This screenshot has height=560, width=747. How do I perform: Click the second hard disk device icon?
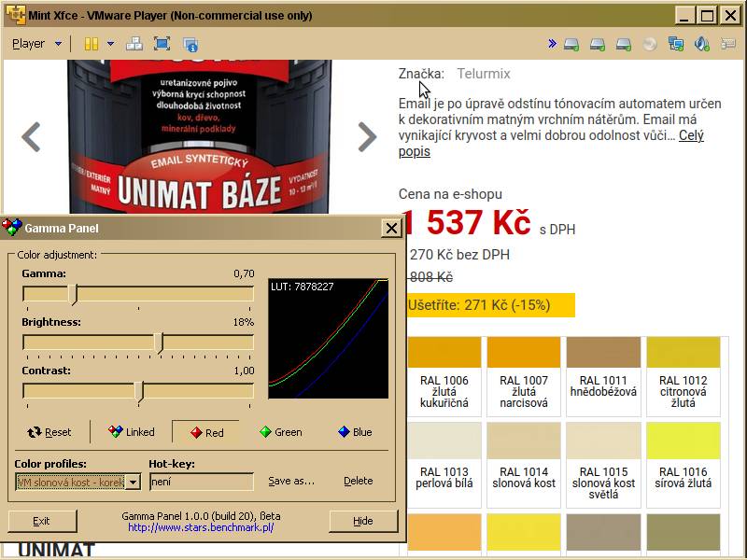coord(597,44)
